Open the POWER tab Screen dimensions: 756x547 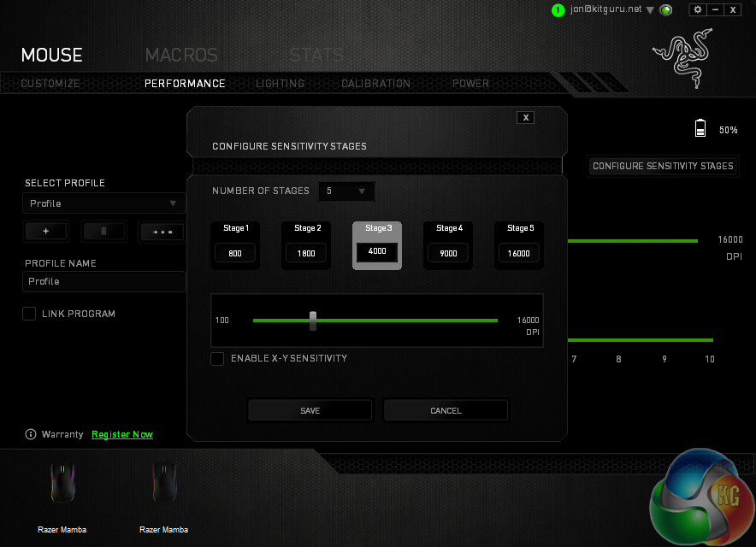pos(470,84)
